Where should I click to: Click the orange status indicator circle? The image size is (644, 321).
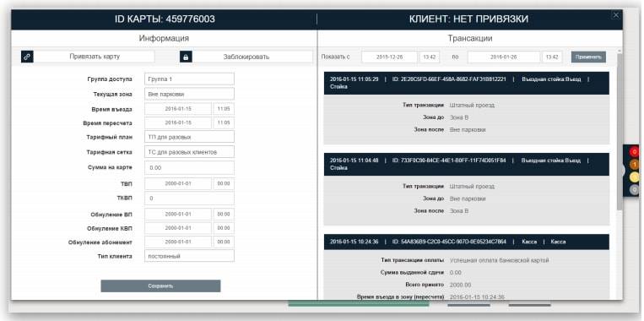[634, 165]
